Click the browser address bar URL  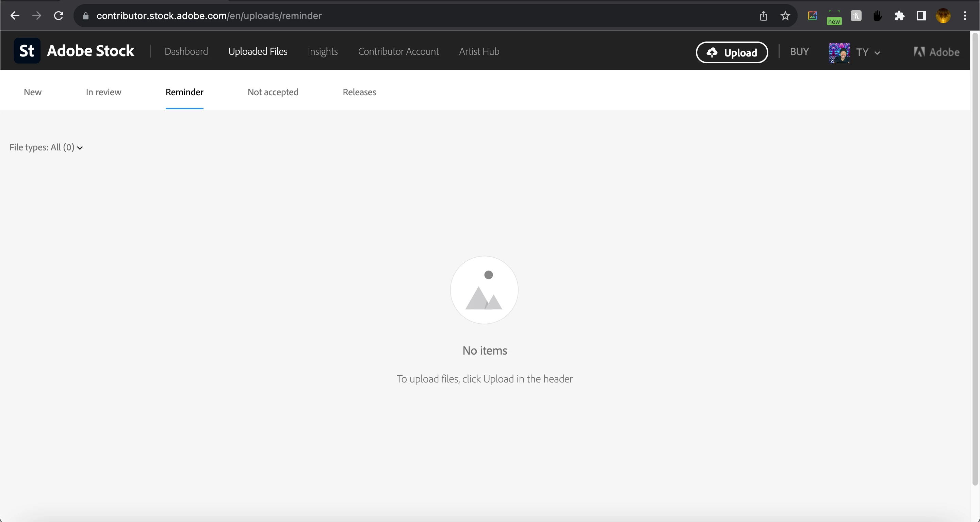209,16
